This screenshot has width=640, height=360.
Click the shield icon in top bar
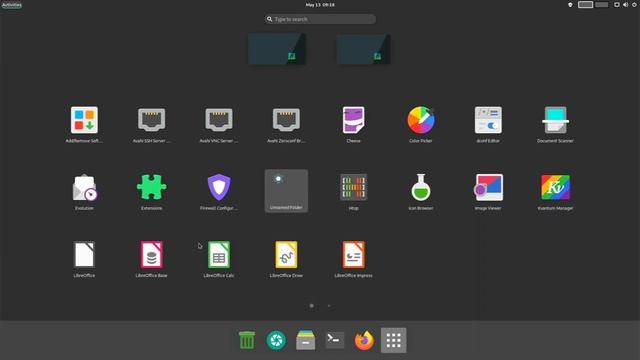point(570,5)
